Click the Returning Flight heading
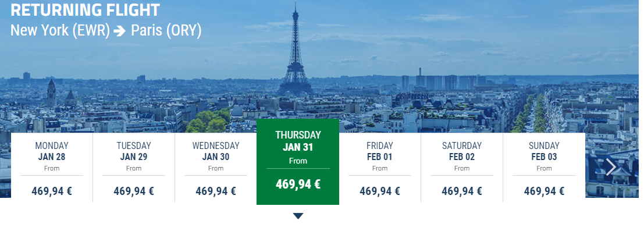644x252 pixels. click(85, 10)
